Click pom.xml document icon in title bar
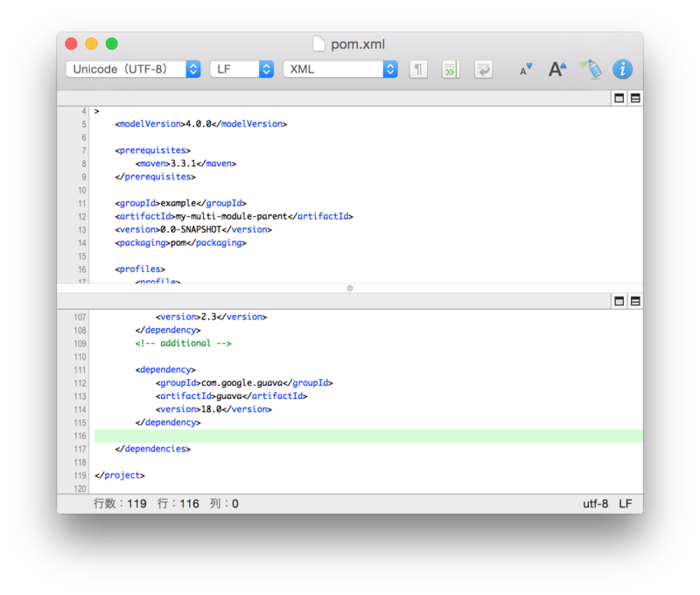Image resolution: width=700 pixels, height=595 pixels. [318, 44]
